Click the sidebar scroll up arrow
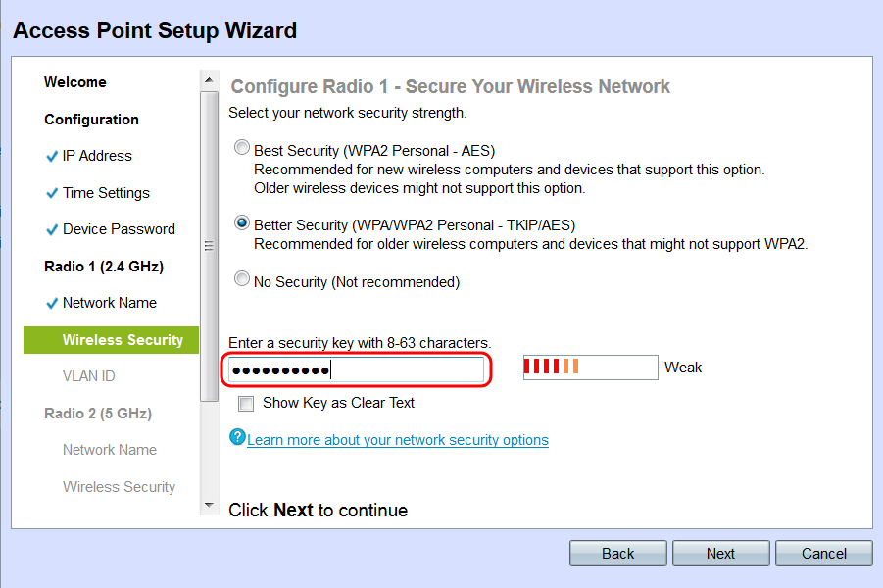The height and width of the screenshot is (588, 883). (210, 80)
